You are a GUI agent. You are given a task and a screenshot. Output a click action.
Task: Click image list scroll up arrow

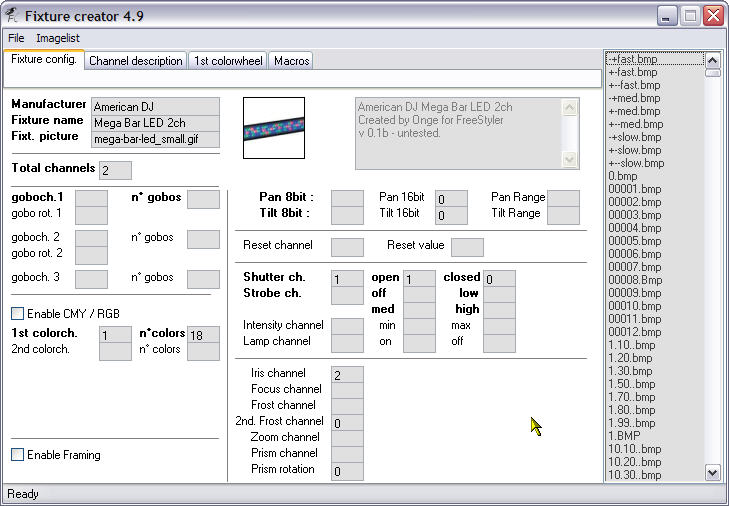713,60
